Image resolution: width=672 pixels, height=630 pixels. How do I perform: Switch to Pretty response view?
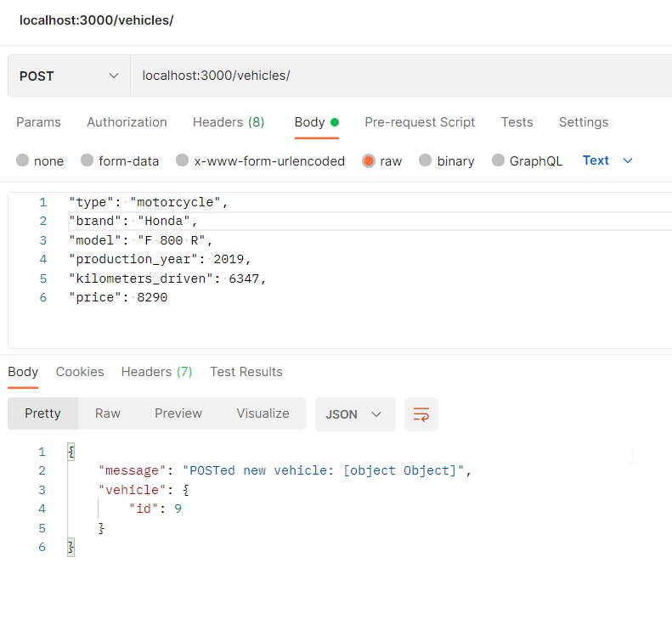42,413
